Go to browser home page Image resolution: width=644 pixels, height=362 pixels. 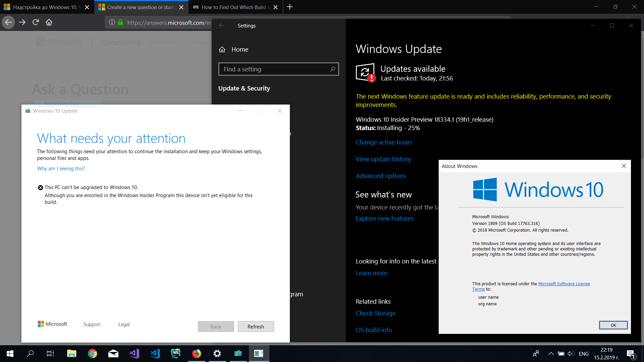click(49, 22)
